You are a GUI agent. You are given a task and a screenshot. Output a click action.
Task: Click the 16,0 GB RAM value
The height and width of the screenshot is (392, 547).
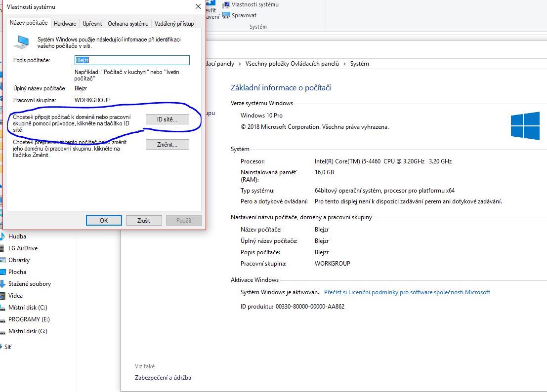tap(324, 172)
